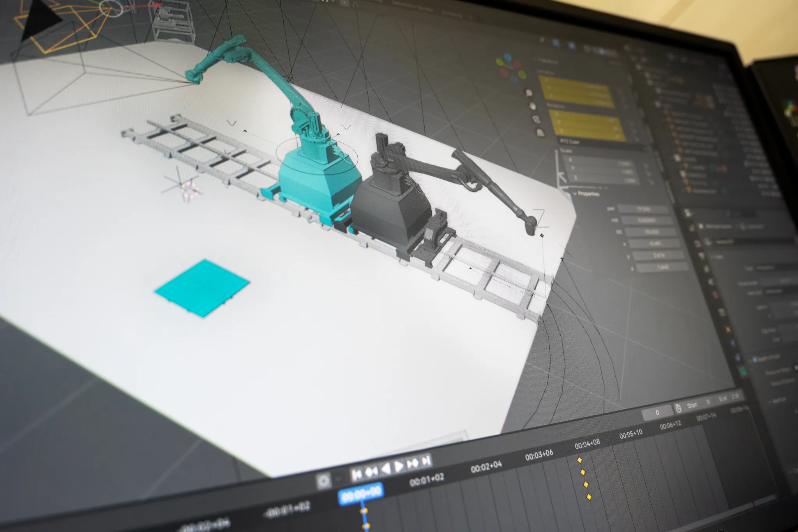
Task: Play the animation in reverse
Action: point(386,469)
